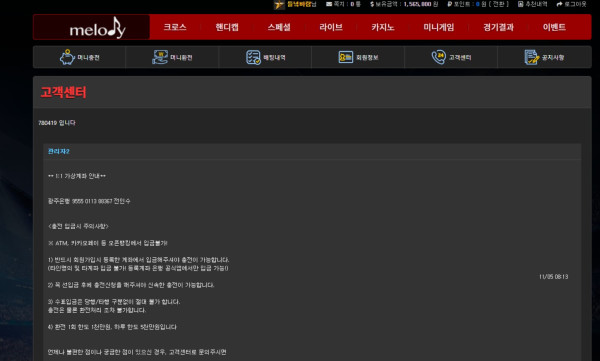This screenshot has width=600, height=361.
Task: Click the 1,565,000 balance amount
Action: pos(418,4)
